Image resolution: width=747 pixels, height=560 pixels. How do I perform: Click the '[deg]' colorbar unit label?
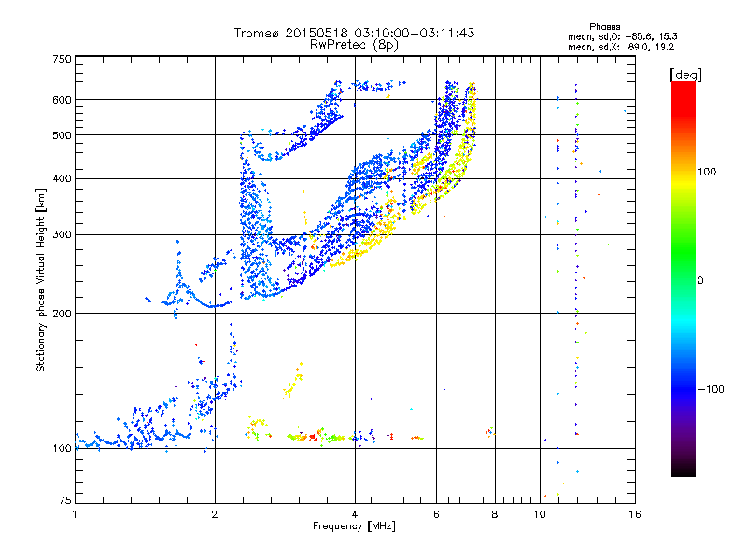[x=685, y=75]
